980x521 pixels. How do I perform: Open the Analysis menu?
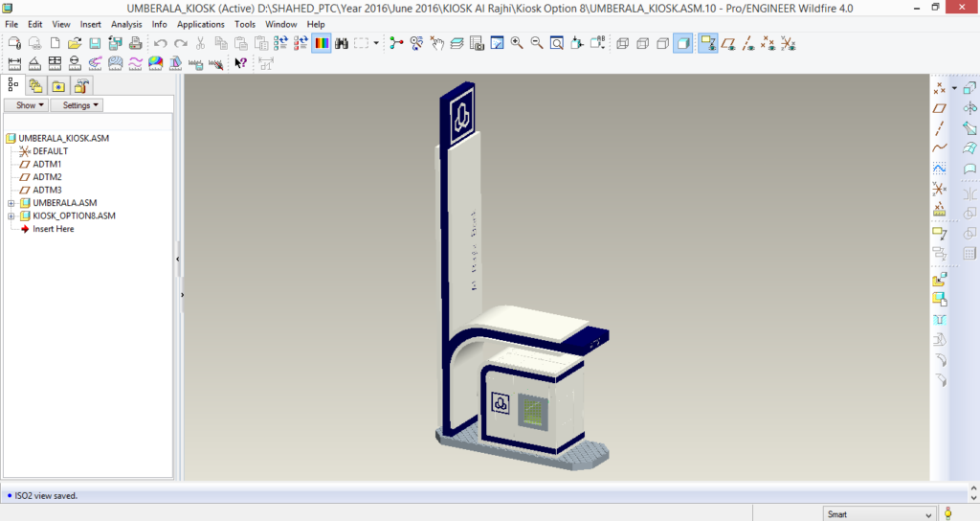coord(125,24)
